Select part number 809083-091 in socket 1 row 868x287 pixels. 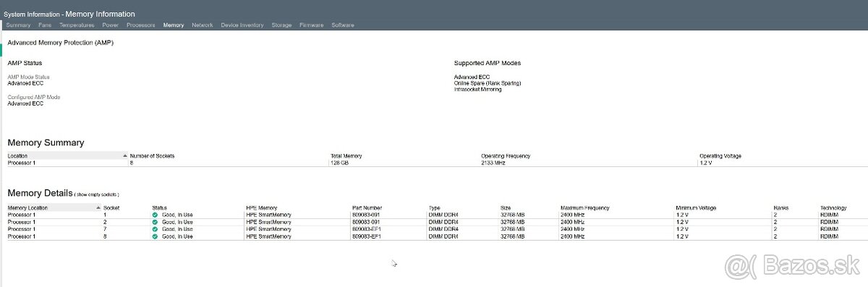coord(365,215)
